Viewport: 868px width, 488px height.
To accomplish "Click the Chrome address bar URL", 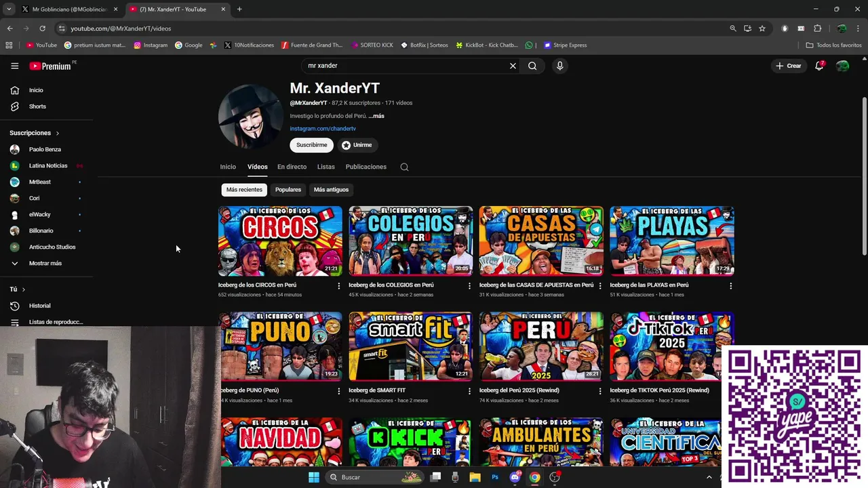I will (121, 28).
